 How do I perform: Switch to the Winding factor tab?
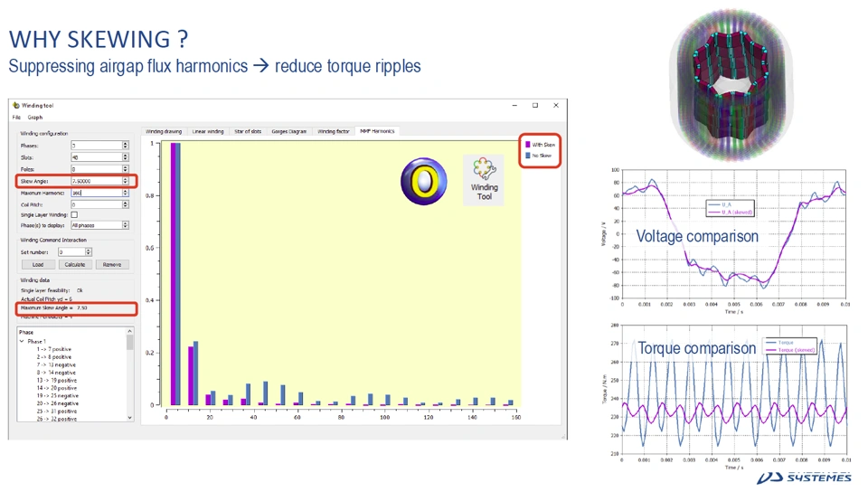334,132
